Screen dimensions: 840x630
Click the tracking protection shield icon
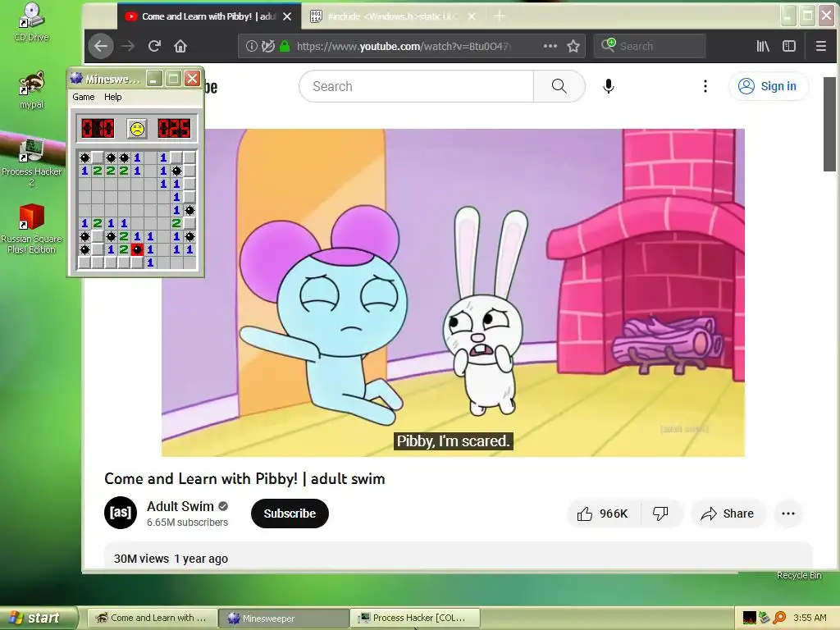pos(268,46)
